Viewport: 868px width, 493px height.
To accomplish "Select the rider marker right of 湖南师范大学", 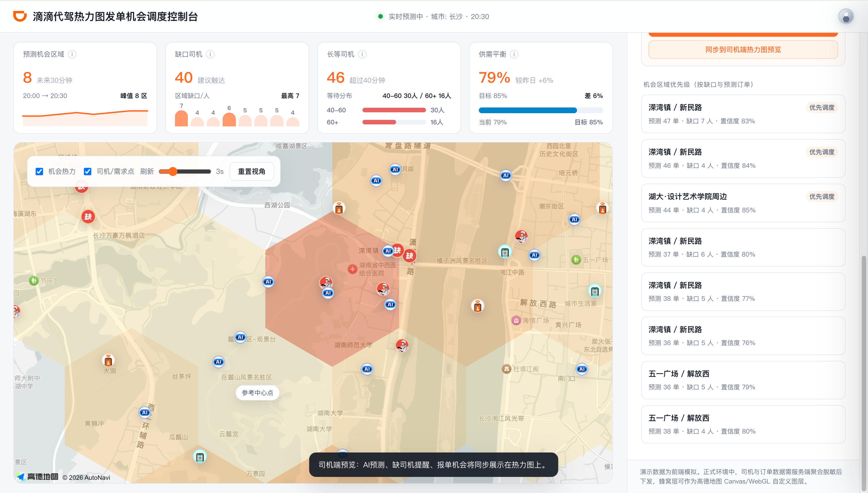I will click(402, 346).
